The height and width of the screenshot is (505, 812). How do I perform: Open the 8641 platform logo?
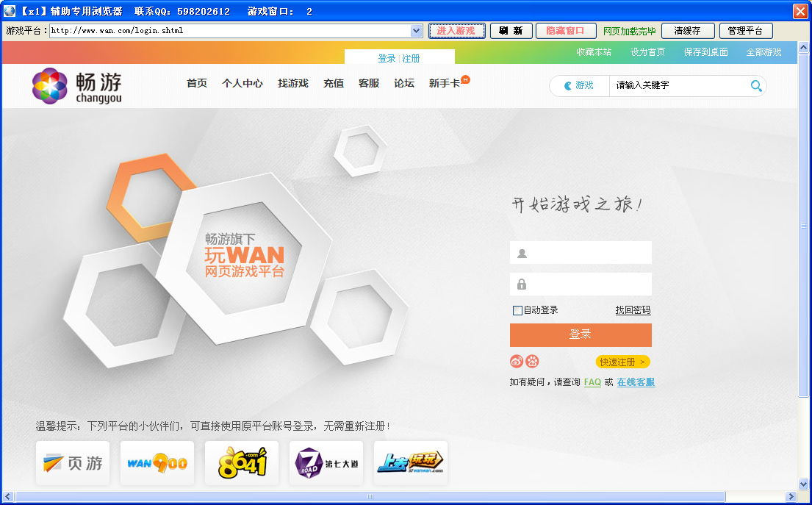[x=242, y=463]
